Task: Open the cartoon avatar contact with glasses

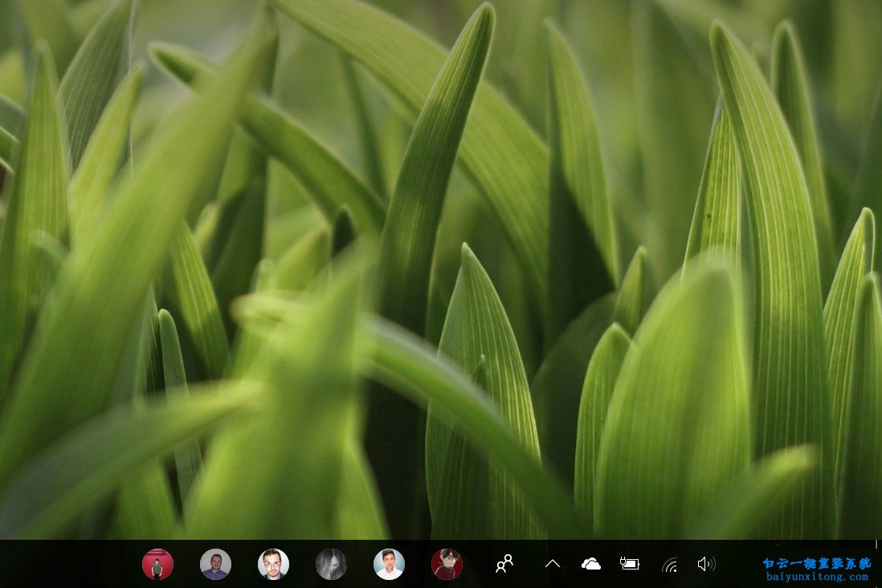Action: [447, 564]
